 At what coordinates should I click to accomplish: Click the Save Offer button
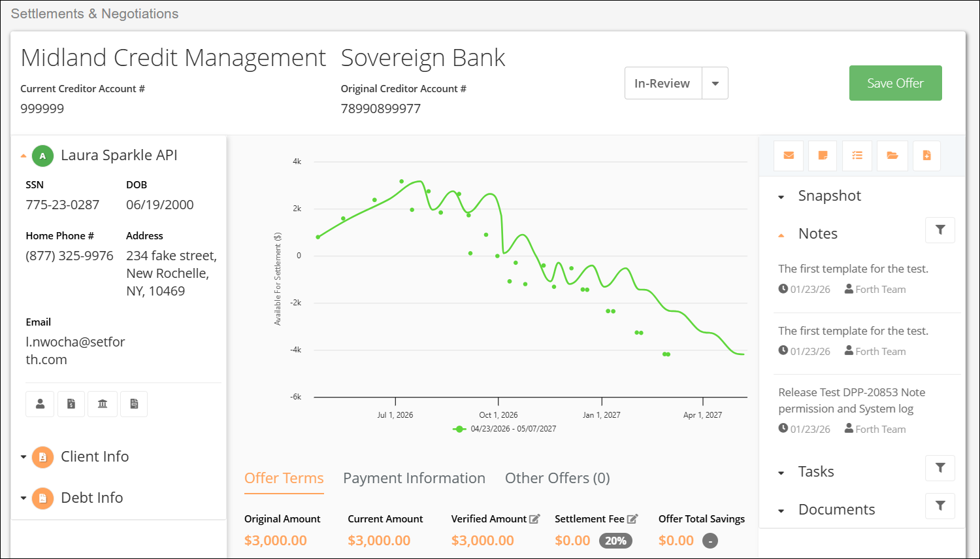tap(895, 83)
